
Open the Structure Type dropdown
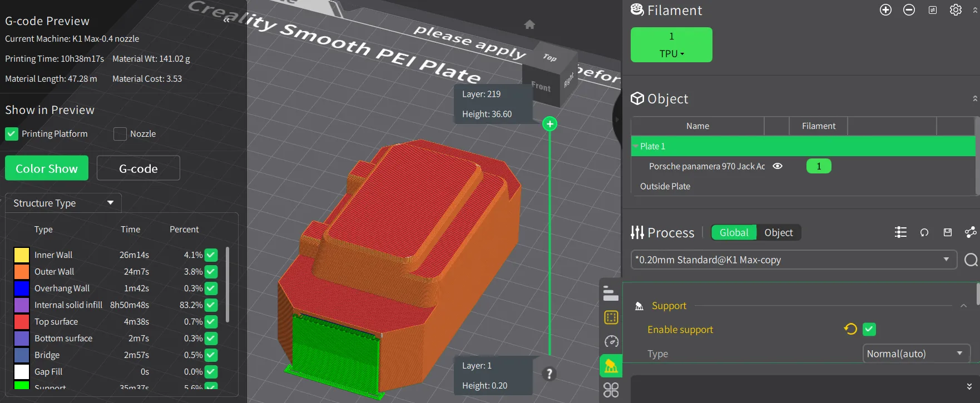point(63,203)
